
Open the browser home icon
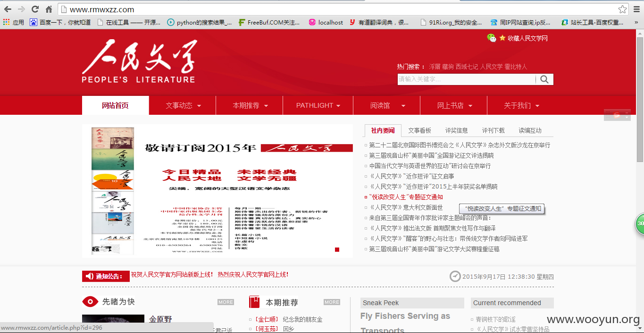click(49, 9)
